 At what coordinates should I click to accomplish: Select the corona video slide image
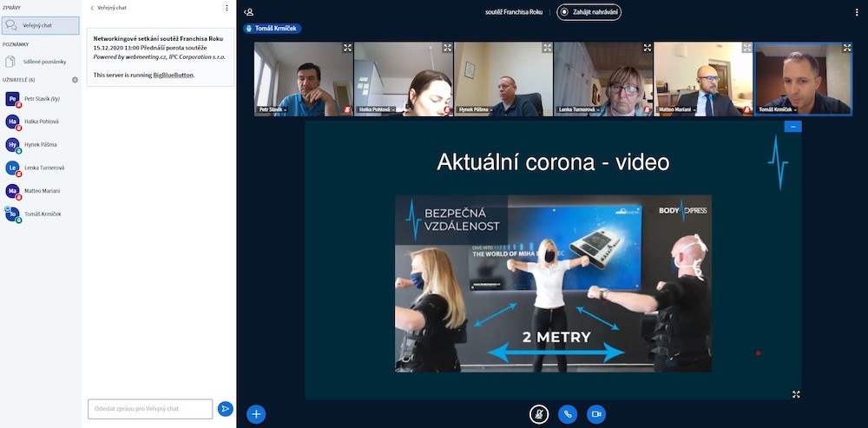[553, 284]
